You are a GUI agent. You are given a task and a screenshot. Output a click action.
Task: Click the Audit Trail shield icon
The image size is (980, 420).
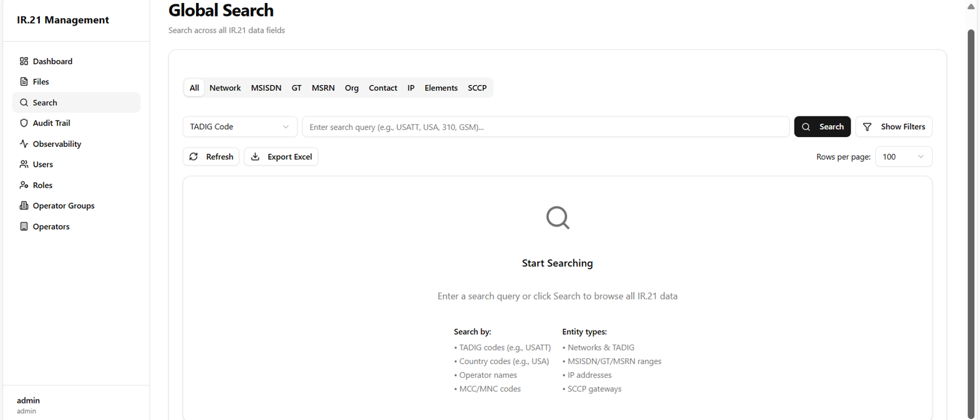[24, 123]
